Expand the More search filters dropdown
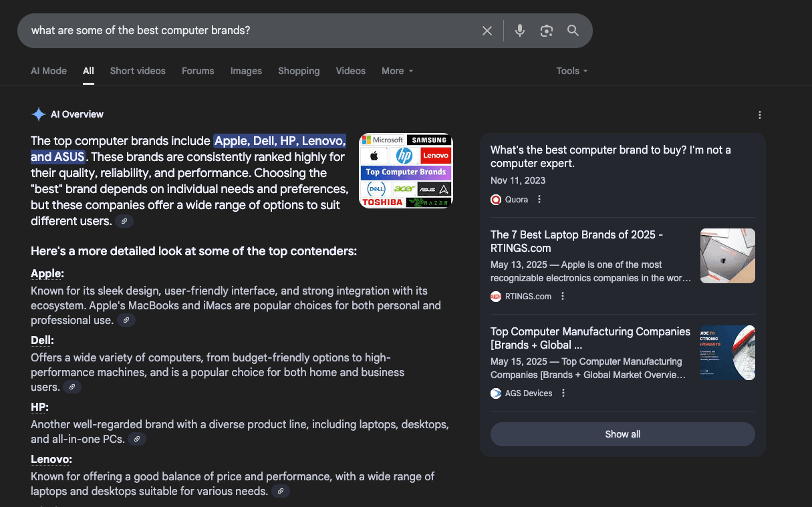Screen dimensions: 812x507 397,71
